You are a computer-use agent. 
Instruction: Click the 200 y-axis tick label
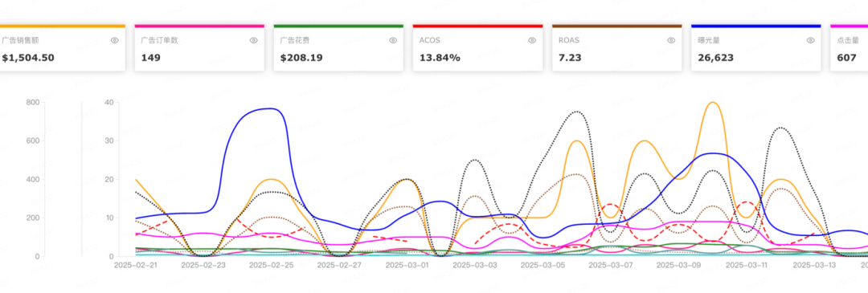[x=33, y=218]
